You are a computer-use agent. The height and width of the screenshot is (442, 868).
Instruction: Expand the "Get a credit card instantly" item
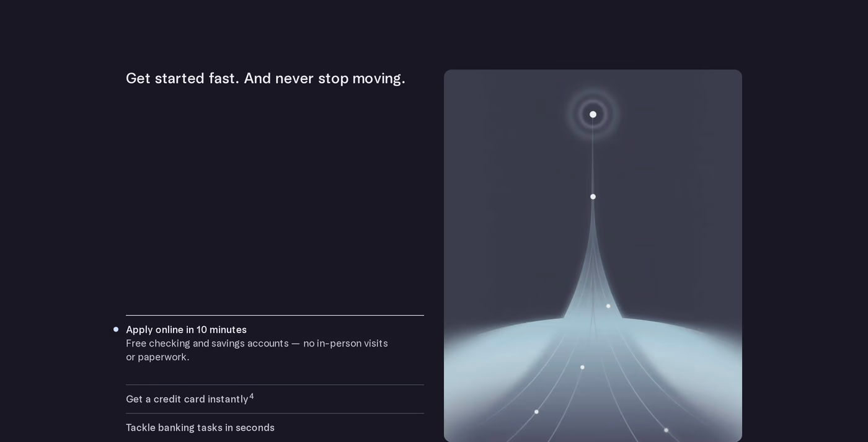coord(275,399)
